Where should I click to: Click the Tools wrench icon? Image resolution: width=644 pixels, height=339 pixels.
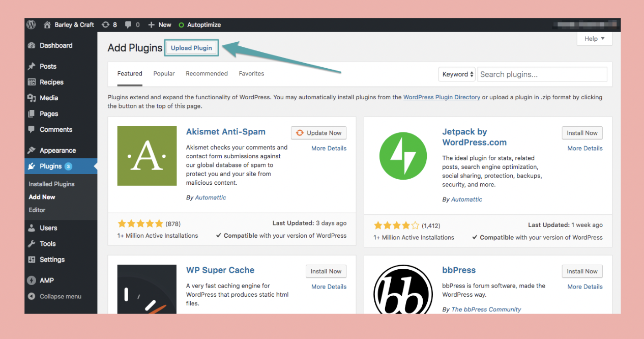32,244
